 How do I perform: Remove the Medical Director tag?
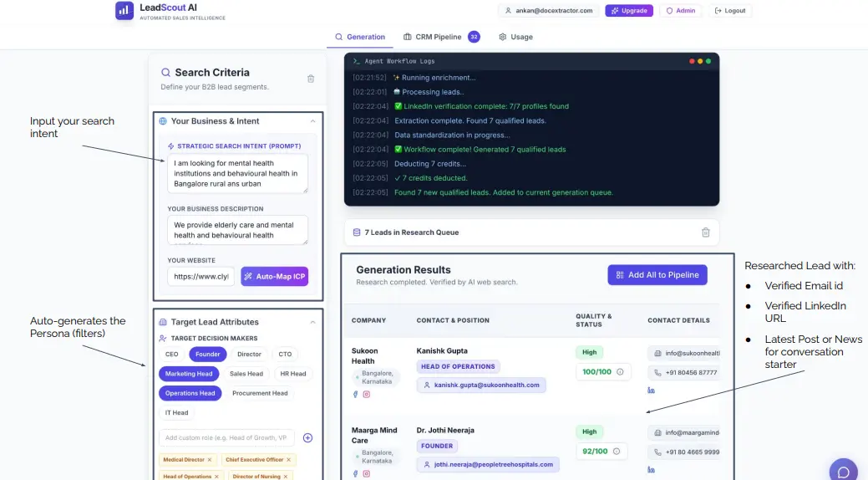click(209, 459)
